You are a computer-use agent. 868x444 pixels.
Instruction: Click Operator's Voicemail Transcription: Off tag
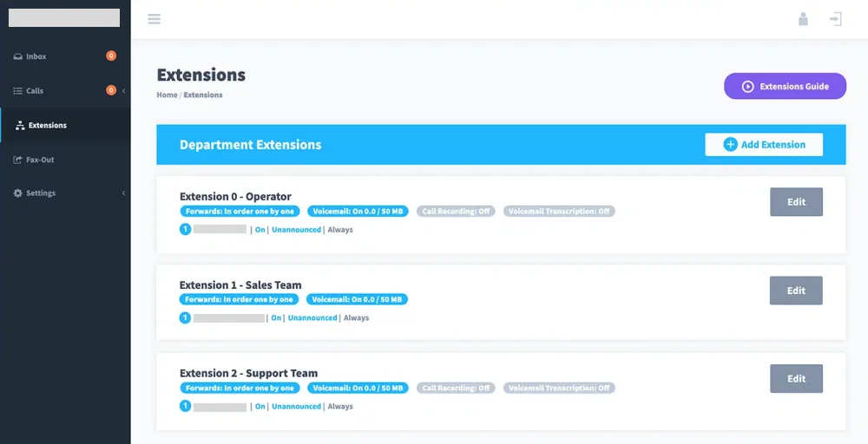coord(559,212)
